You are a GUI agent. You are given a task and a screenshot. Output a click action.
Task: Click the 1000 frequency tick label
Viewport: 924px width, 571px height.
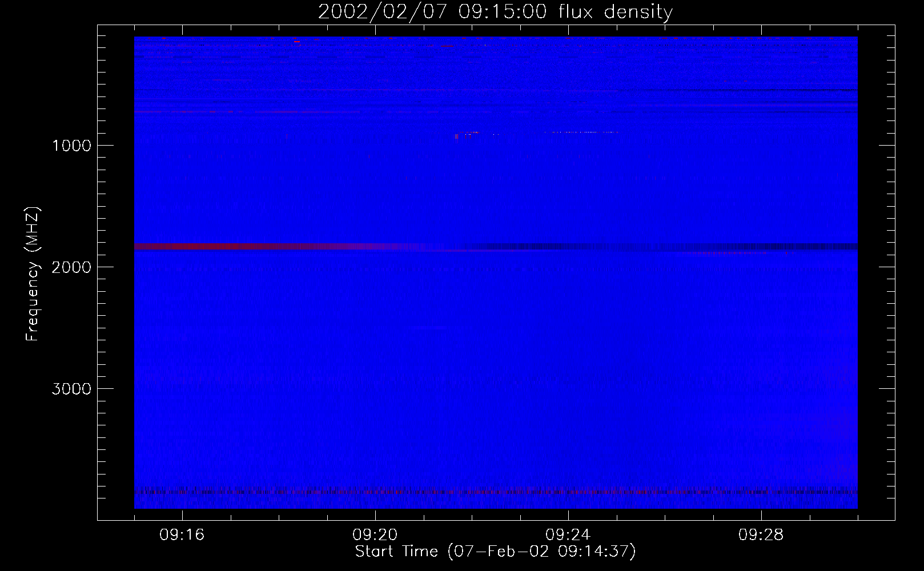(71, 146)
